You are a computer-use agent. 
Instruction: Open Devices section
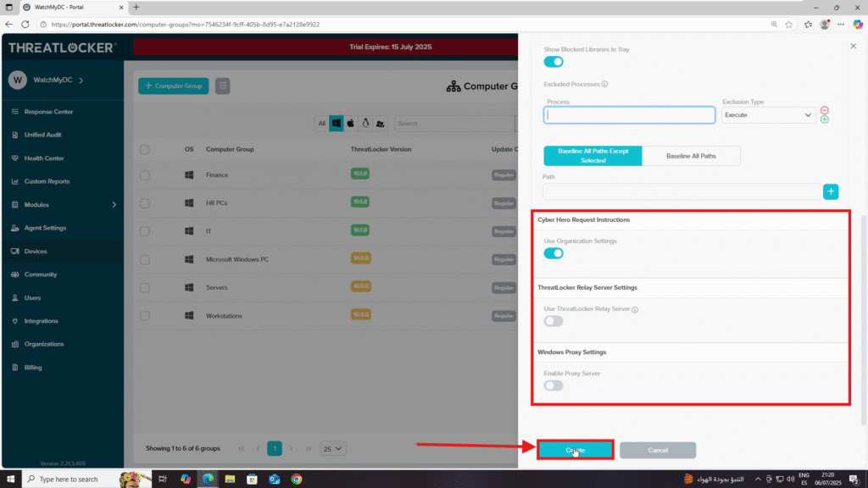(x=36, y=251)
